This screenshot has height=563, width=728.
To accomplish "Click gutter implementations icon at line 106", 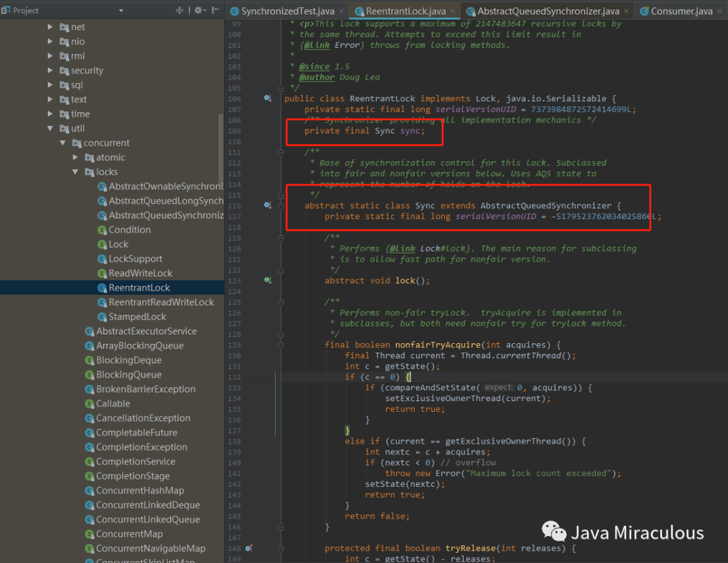I will coord(268,98).
